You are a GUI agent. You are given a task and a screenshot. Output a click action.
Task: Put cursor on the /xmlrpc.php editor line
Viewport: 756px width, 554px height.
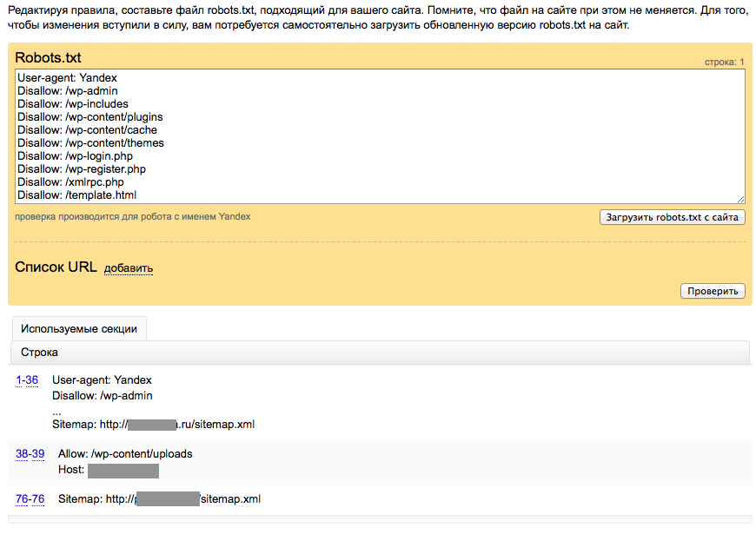70,182
